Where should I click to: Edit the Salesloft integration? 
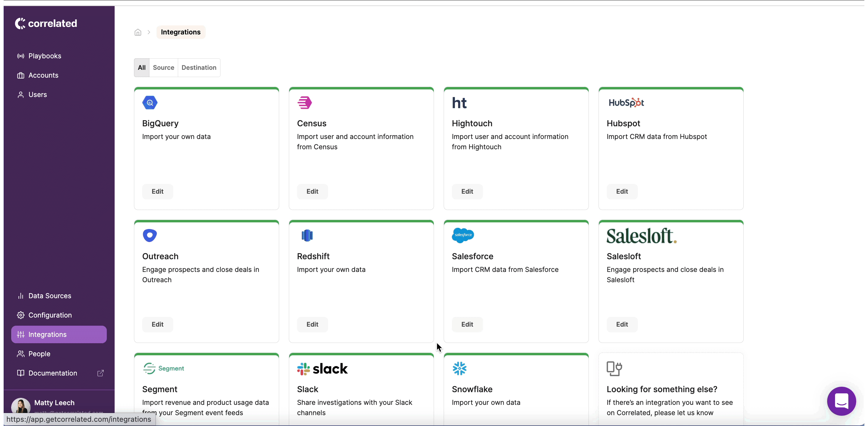[622, 324]
